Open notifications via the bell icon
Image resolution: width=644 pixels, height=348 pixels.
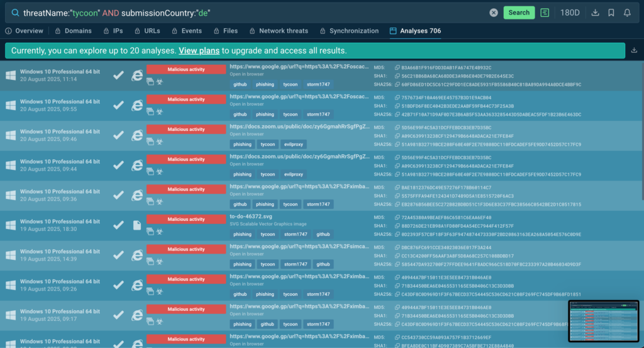click(x=627, y=13)
